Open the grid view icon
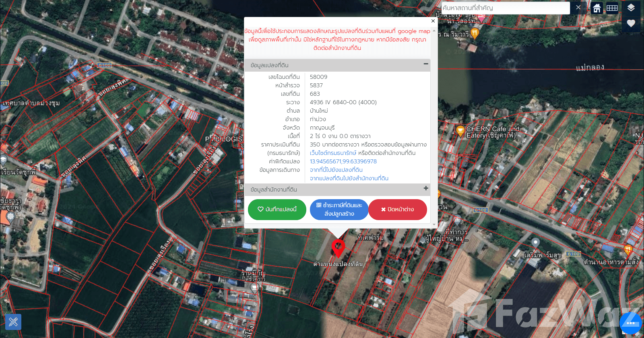This screenshot has height=338, width=644. (x=612, y=8)
